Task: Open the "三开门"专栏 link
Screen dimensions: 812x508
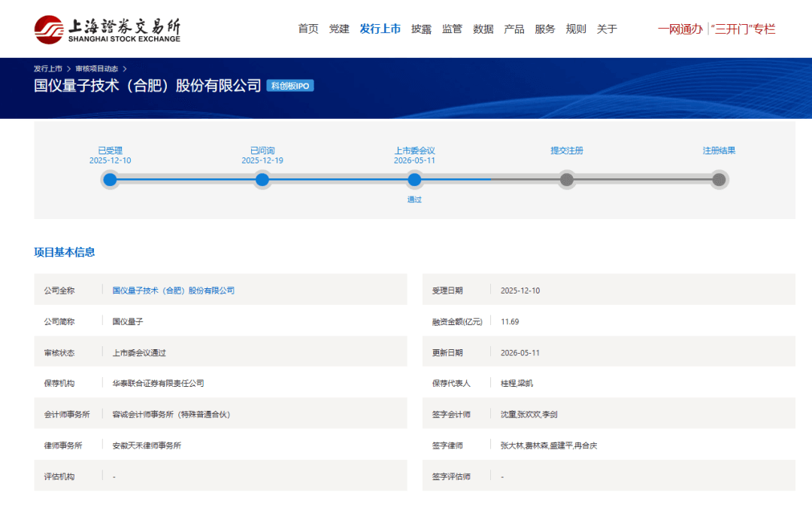Action: point(743,29)
